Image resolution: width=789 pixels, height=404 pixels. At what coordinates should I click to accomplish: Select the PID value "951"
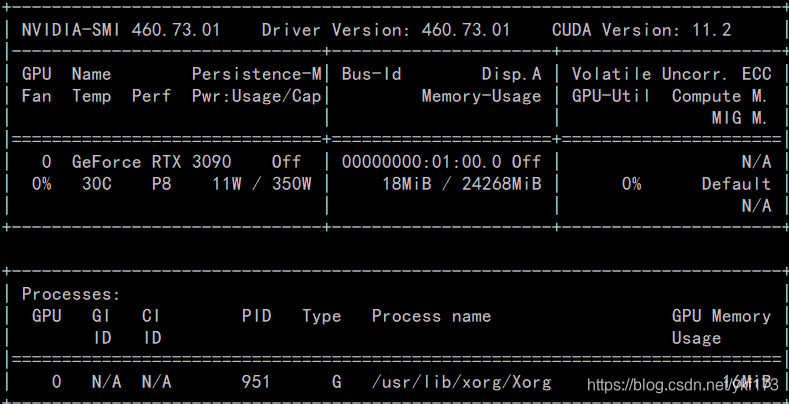pos(256,381)
